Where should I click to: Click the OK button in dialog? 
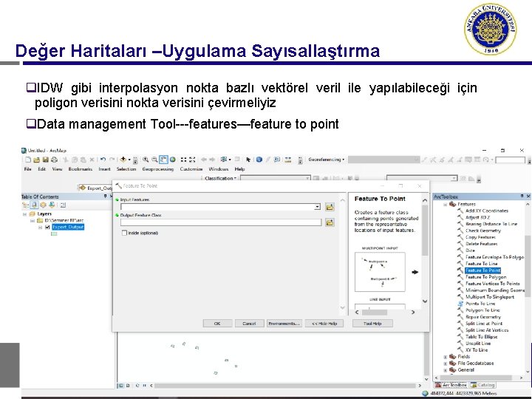coord(217,324)
